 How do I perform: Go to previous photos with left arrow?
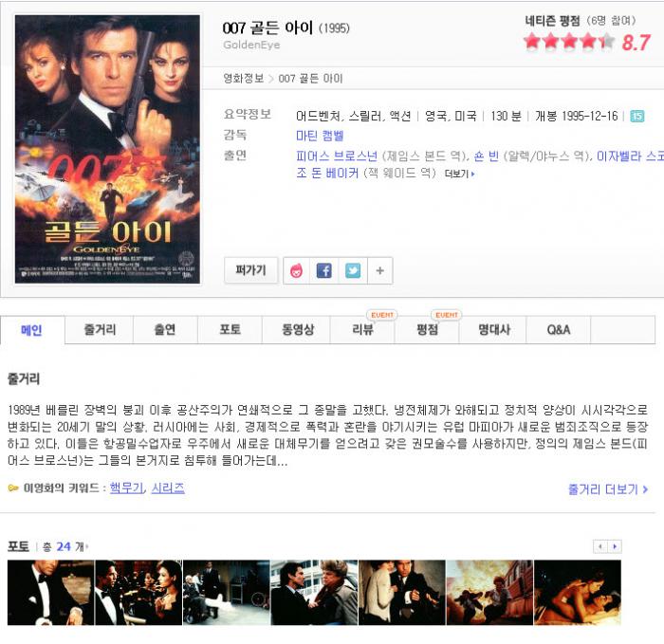(600, 546)
